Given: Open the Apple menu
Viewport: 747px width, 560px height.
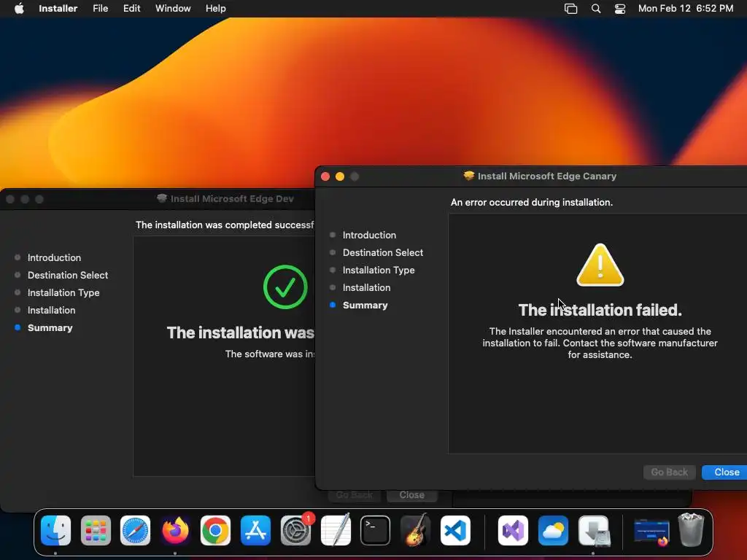Looking at the screenshot, I should 19,9.
